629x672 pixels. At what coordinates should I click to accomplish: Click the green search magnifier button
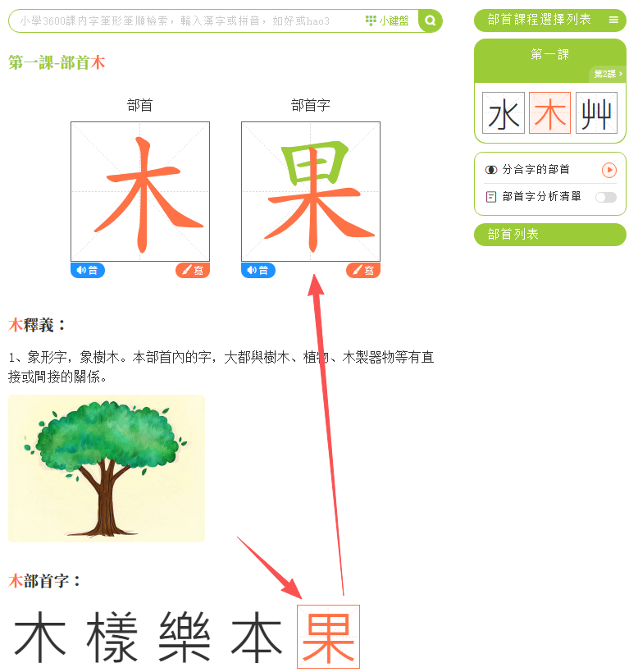pyautogui.click(x=430, y=21)
